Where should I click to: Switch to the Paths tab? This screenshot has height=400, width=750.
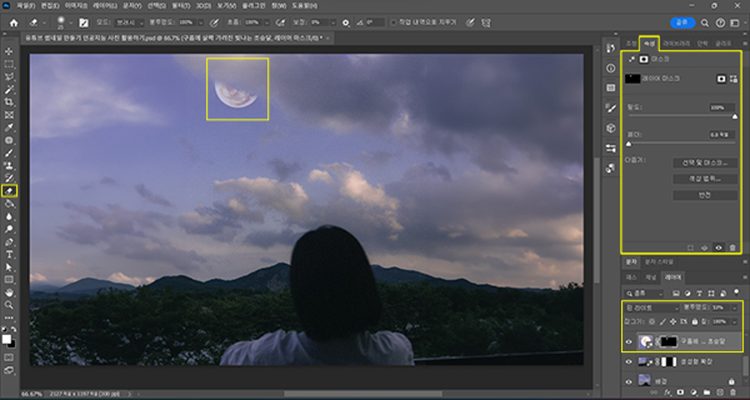[631, 277]
